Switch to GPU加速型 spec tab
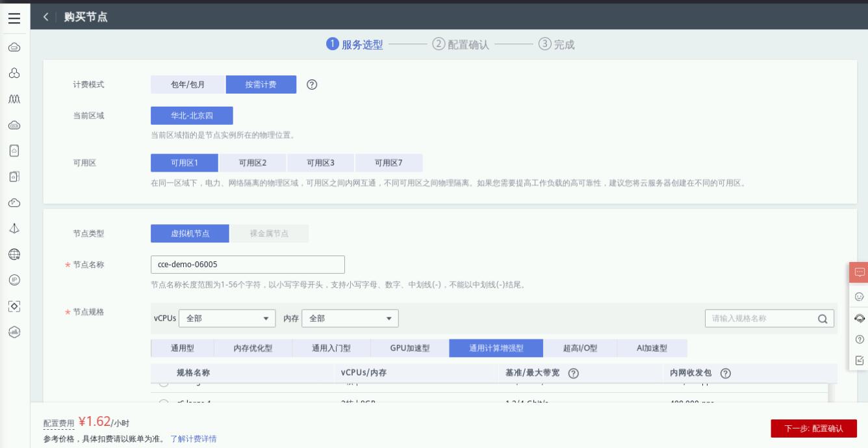The width and height of the screenshot is (868, 448). [x=410, y=349]
